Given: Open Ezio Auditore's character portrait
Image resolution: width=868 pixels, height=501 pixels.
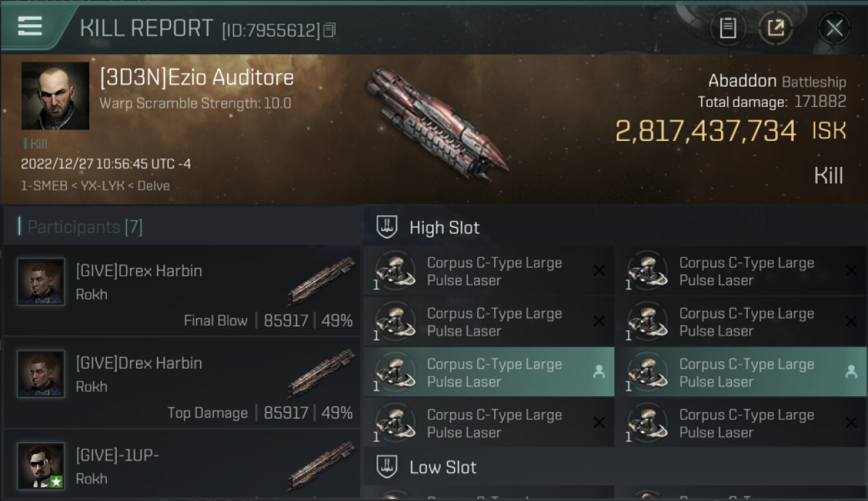Looking at the screenshot, I should [x=55, y=96].
